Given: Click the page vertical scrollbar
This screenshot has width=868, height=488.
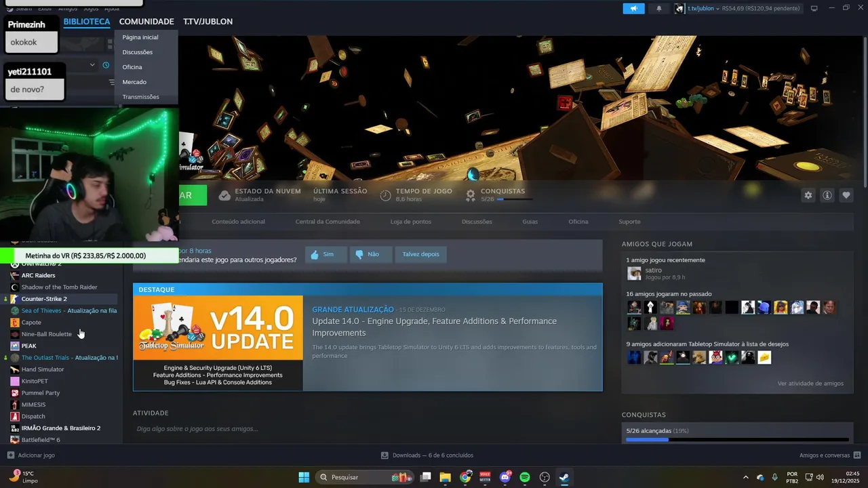Looking at the screenshot, I should coord(865,112).
